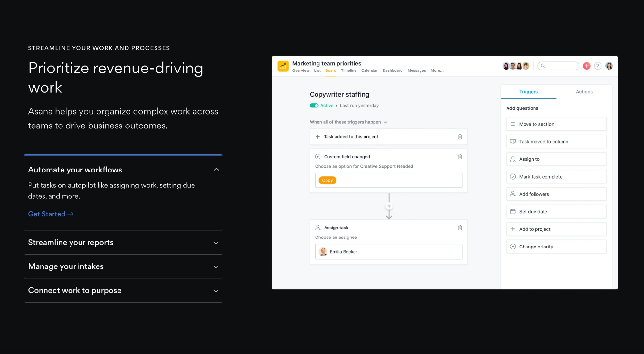
Task: Click the Assign to person icon
Action: (x=513, y=159)
